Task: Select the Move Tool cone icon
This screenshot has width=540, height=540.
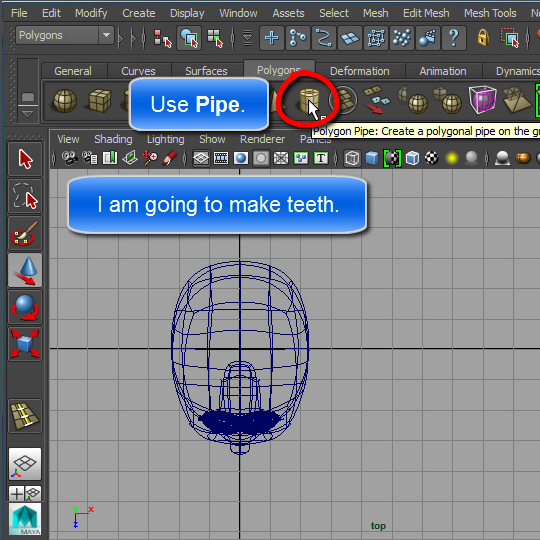Action: pyautogui.click(x=25, y=270)
